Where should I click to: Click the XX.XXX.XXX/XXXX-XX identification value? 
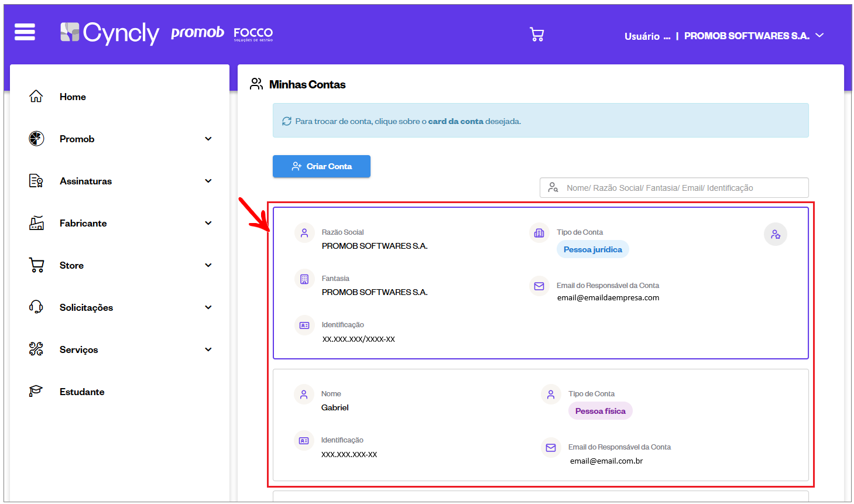(359, 339)
